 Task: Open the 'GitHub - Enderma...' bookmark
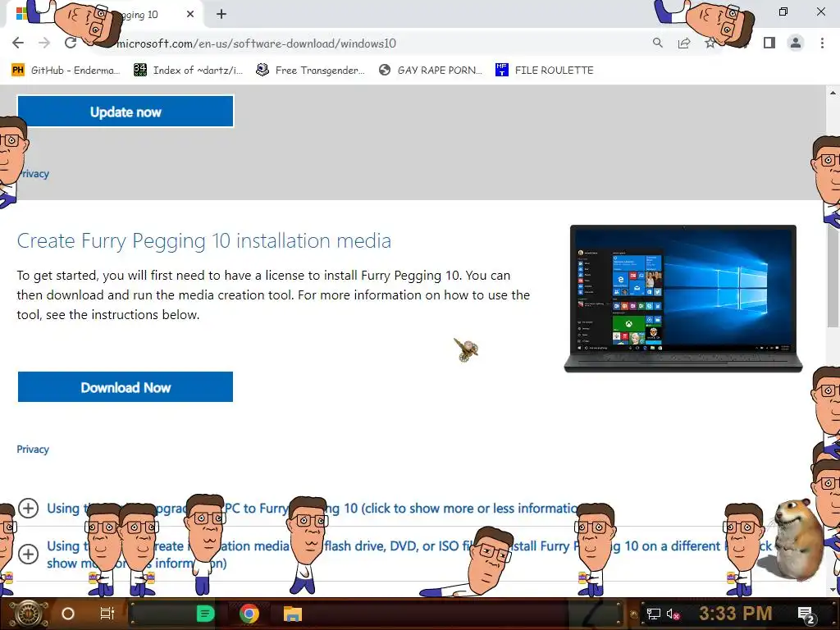coord(66,71)
